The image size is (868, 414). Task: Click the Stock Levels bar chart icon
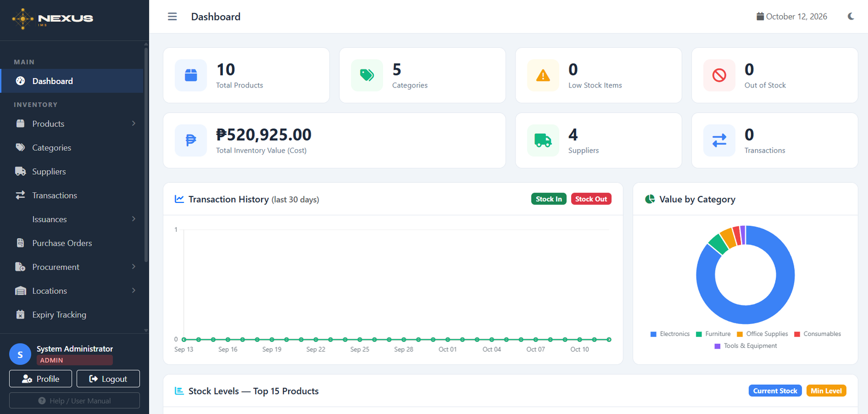179,391
